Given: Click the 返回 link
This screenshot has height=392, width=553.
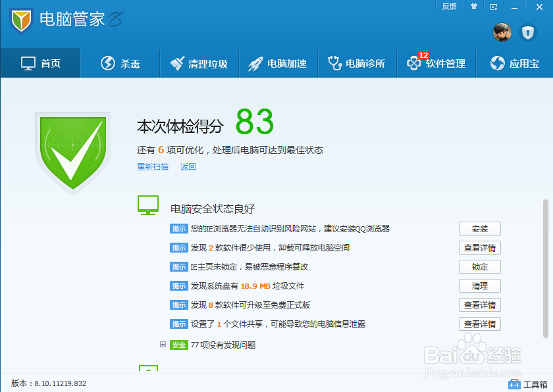Looking at the screenshot, I should click(x=188, y=166).
